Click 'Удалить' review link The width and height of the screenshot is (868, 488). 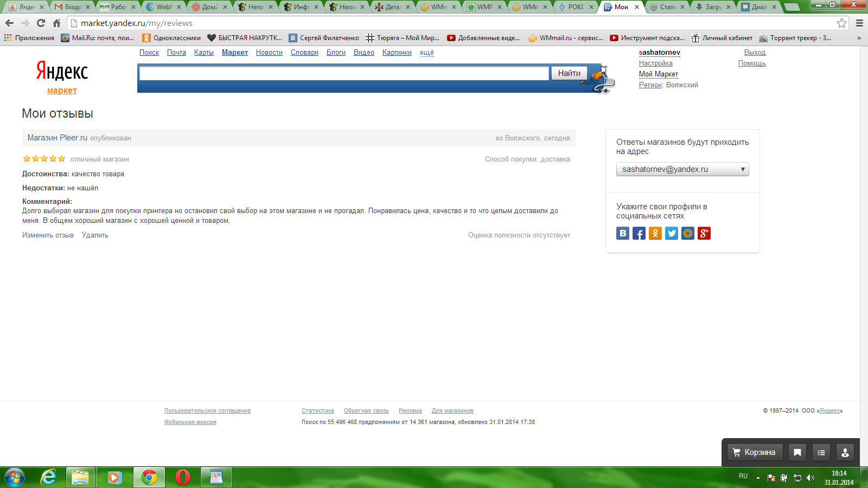tap(95, 235)
